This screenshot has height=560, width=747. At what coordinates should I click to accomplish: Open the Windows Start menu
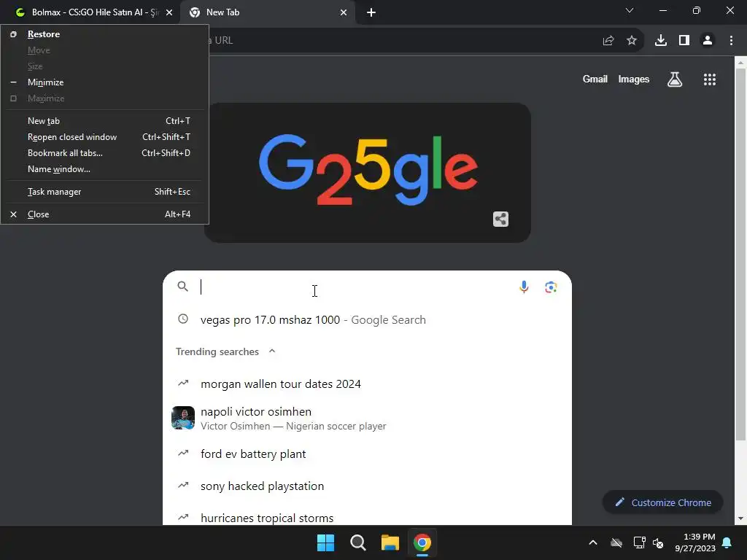pyautogui.click(x=326, y=542)
